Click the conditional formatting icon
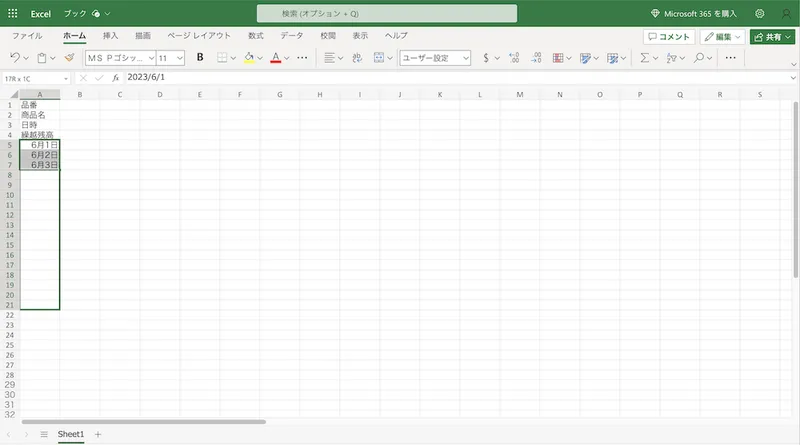This screenshot has height=445, width=800. click(558, 58)
